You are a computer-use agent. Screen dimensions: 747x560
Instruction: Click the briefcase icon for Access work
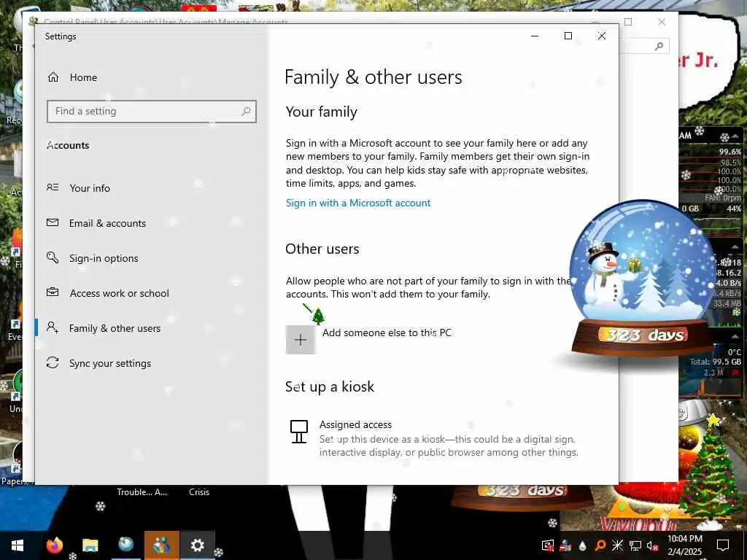[x=53, y=292]
